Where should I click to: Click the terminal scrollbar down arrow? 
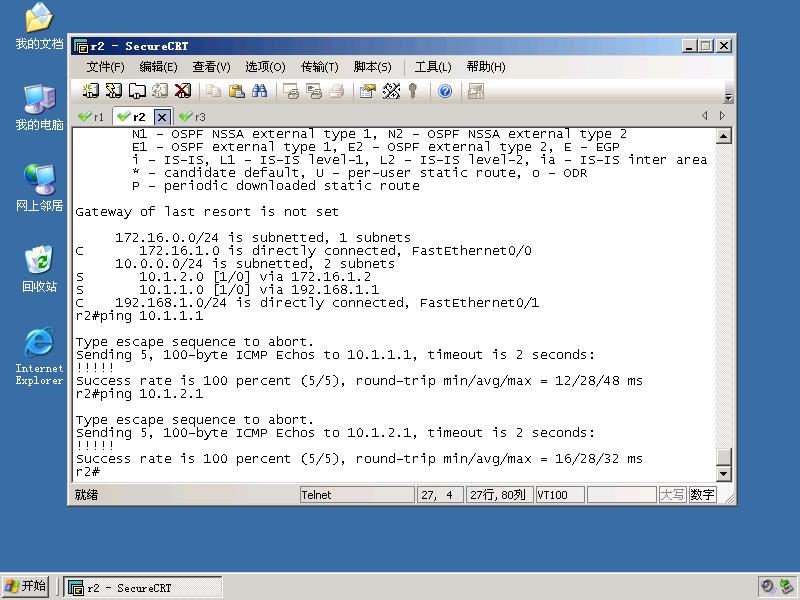point(724,473)
